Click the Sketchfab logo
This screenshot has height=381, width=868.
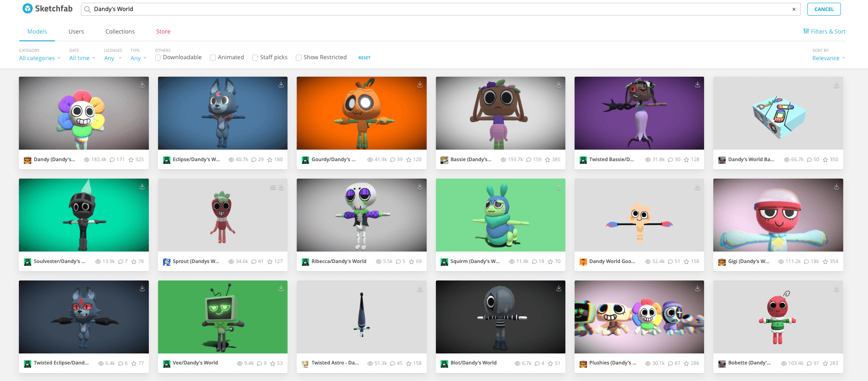coord(48,9)
